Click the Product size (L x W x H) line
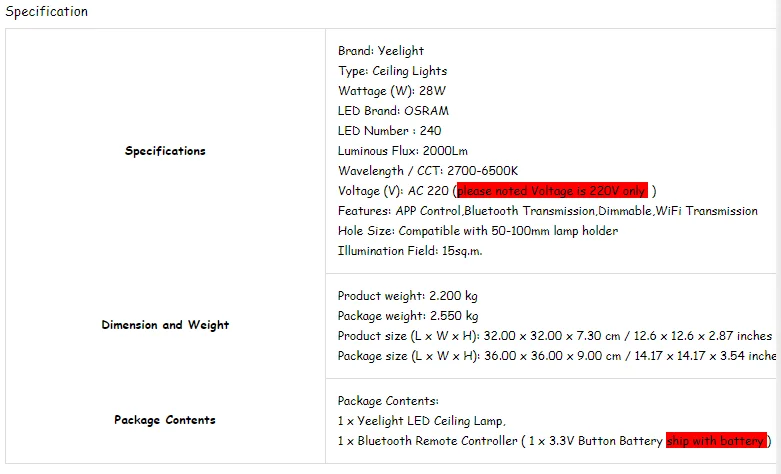The width and height of the screenshot is (781, 474). [x=554, y=336]
